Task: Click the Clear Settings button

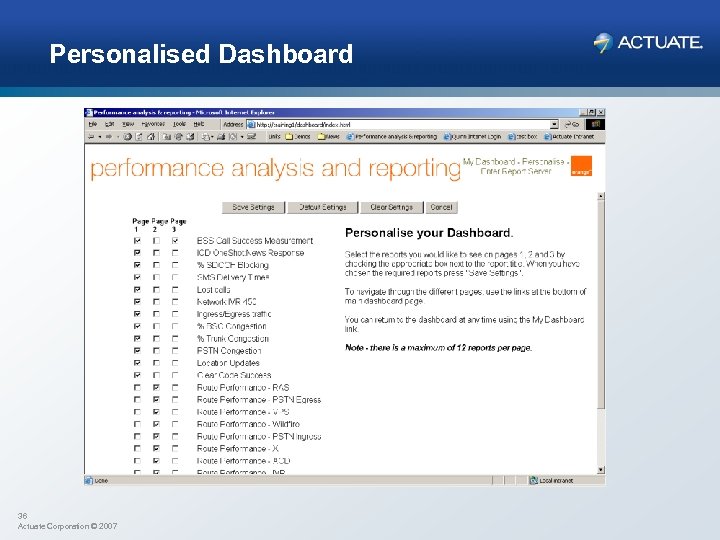Action: (x=391, y=207)
